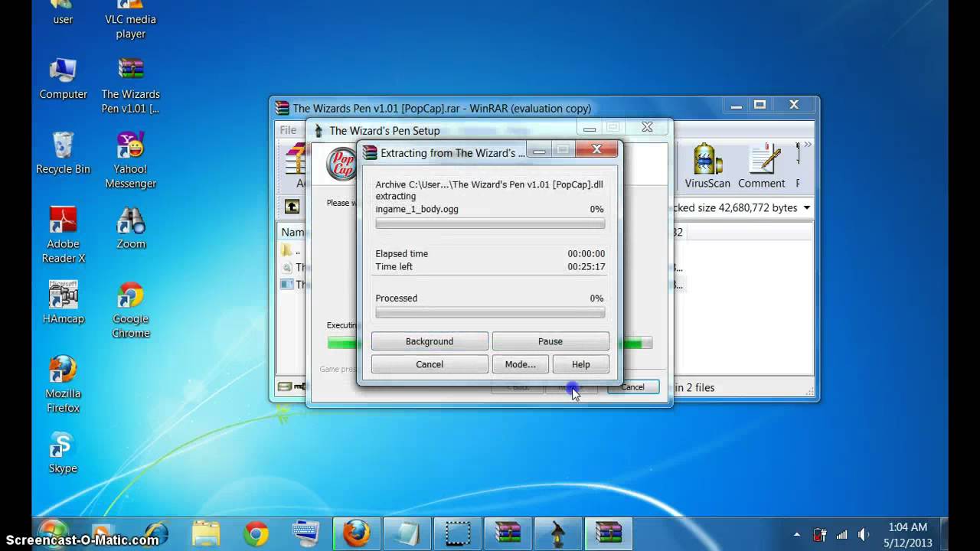Open the archive Comment tool in WinRAR
This screenshot has height=551, width=980.
(761, 165)
